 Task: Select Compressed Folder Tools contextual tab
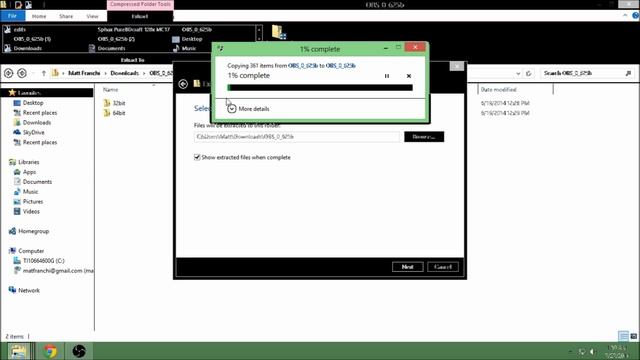[140, 4]
